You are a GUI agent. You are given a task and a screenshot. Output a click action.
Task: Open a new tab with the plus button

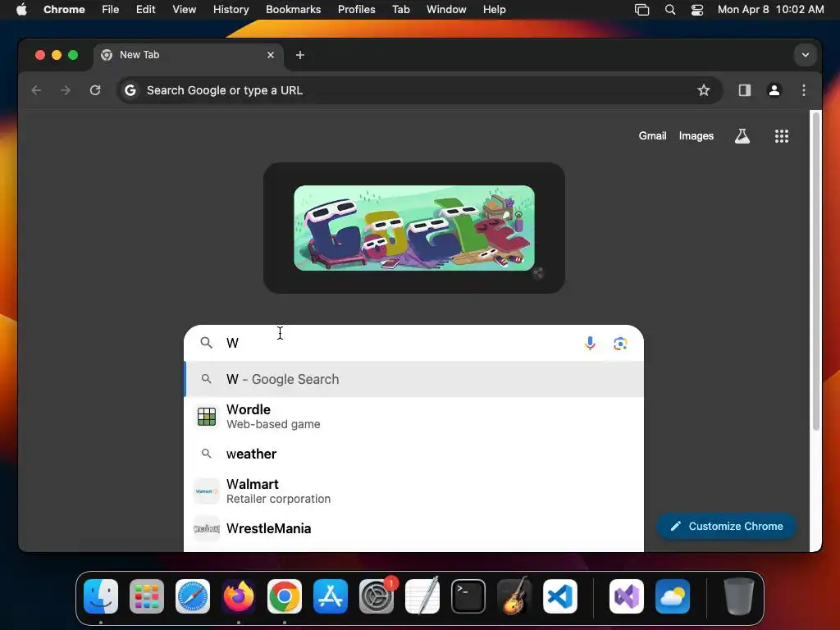click(300, 55)
